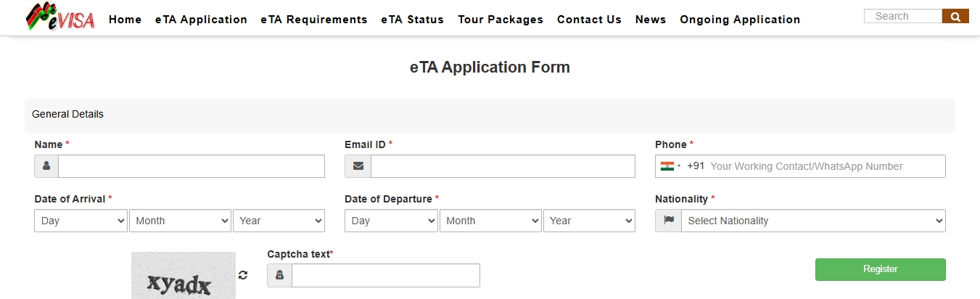Open the eTA Requirements menu item

pos(314,20)
